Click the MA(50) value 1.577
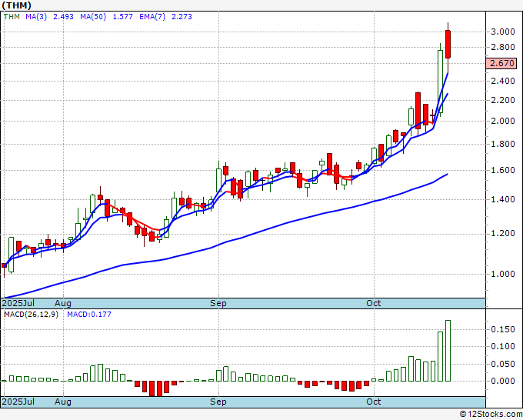Image resolution: width=523 pixels, height=420 pixels. point(123,17)
